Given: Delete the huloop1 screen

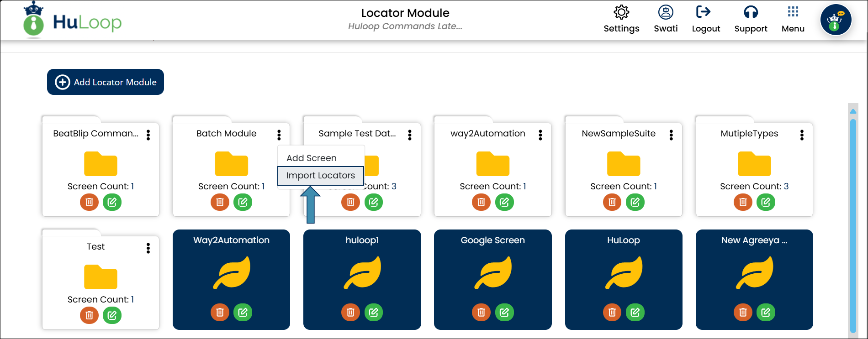Looking at the screenshot, I should coord(351,312).
